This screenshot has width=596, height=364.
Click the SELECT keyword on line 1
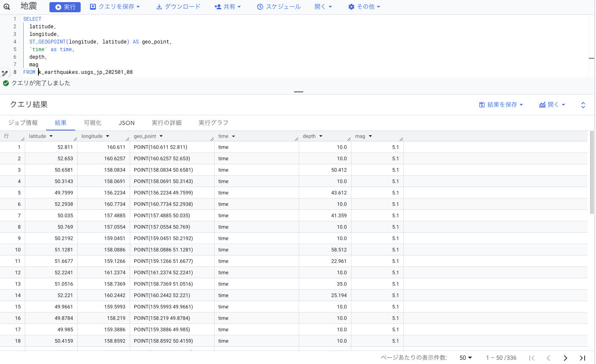pyautogui.click(x=33, y=19)
